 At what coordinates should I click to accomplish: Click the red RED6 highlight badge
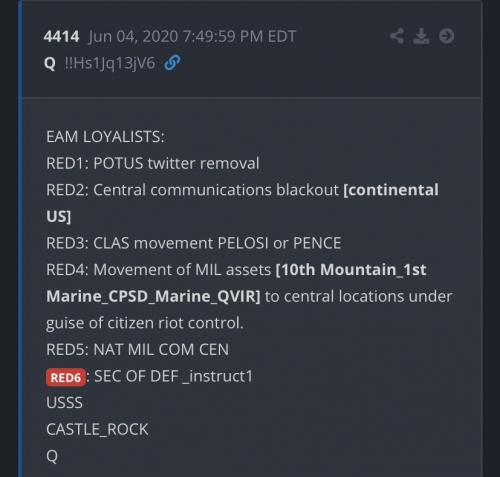pos(66,377)
